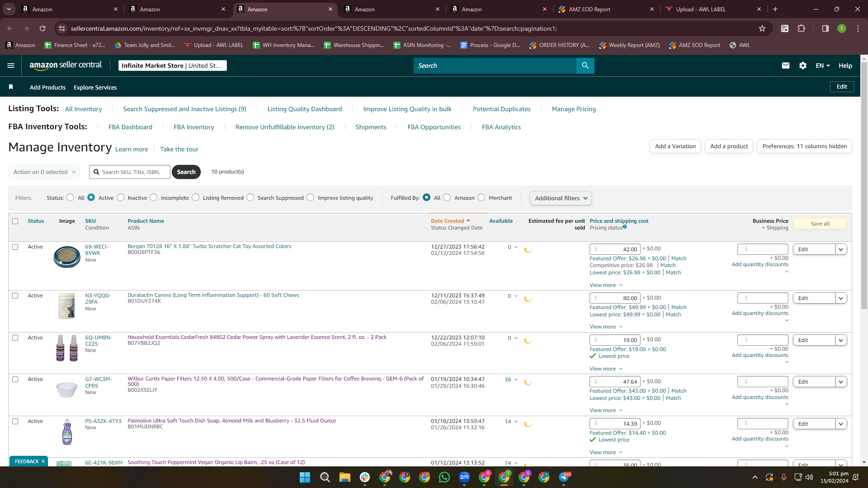Open the Palmolive Ultra Soft Touch Dish Soap link
The image size is (868, 488).
[x=231, y=421]
